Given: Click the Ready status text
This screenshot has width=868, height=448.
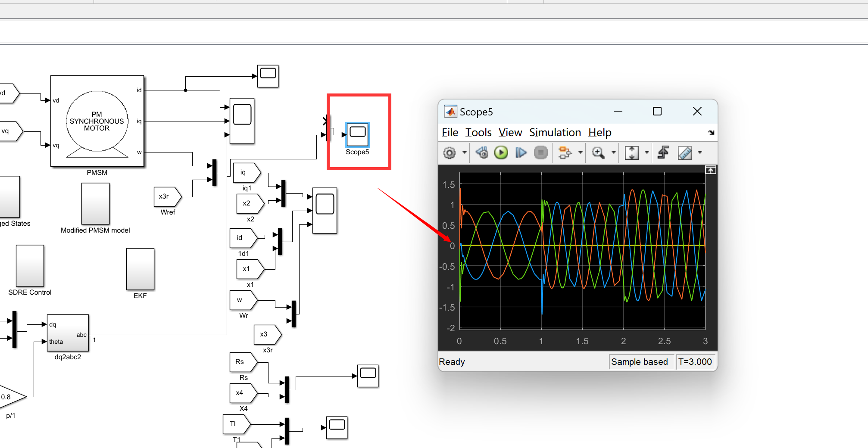Looking at the screenshot, I should 452,362.
